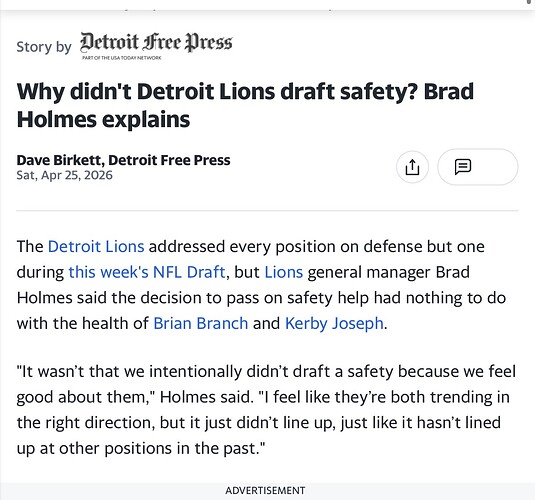Click "Part of the USA Today Network" tagline

(x=121, y=58)
